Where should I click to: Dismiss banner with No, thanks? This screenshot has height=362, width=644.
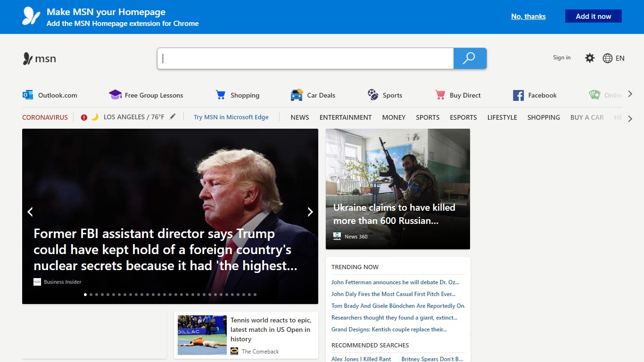(528, 16)
